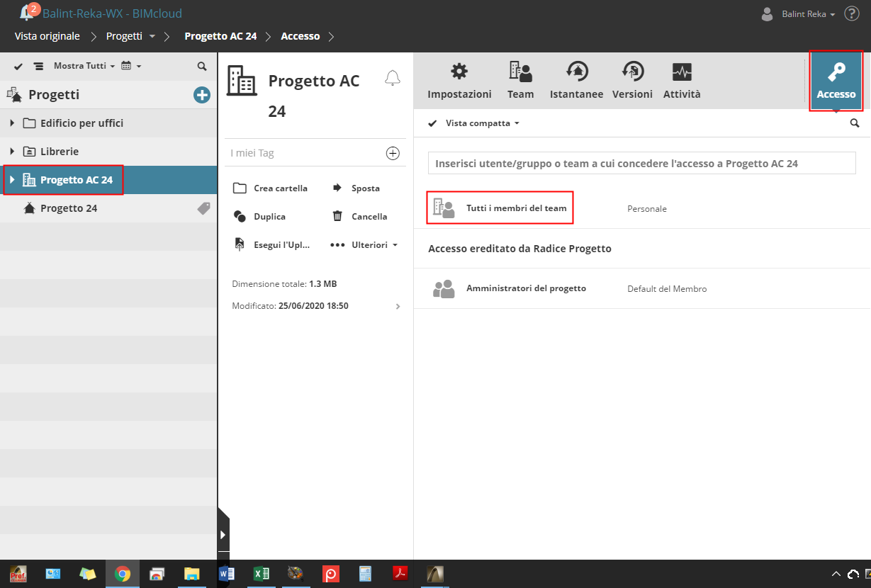Show hidden system tray icons
871x588 pixels.
(x=836, y=574)
